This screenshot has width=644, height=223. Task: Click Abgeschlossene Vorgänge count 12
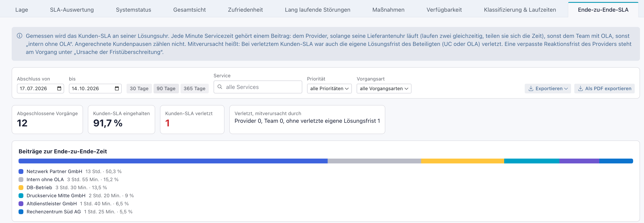(22, 123)
